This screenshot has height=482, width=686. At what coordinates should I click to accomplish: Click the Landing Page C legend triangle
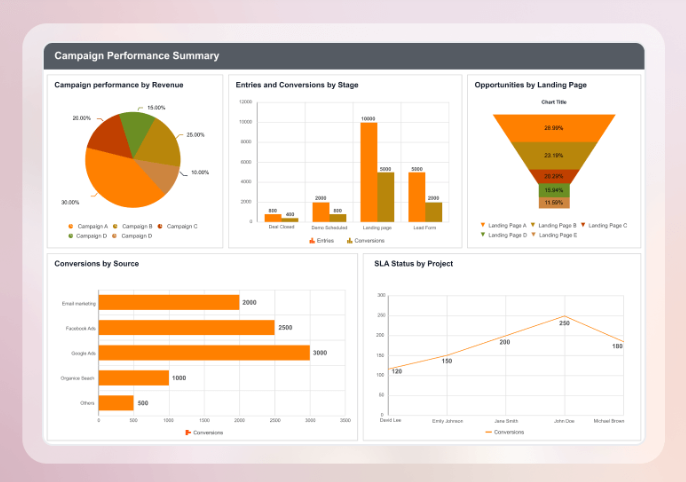582,226
